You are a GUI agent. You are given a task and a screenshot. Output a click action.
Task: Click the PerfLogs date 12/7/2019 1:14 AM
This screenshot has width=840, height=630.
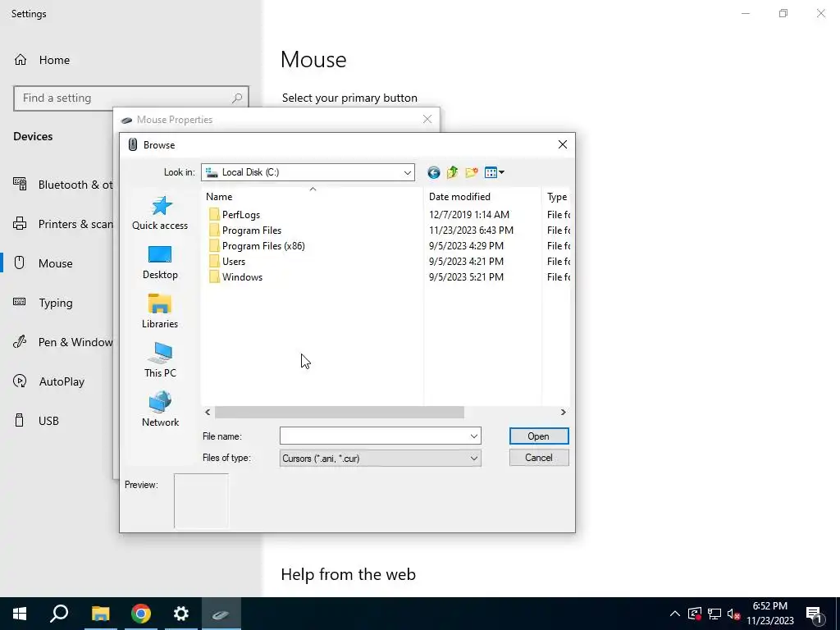(x=468, y=215)
